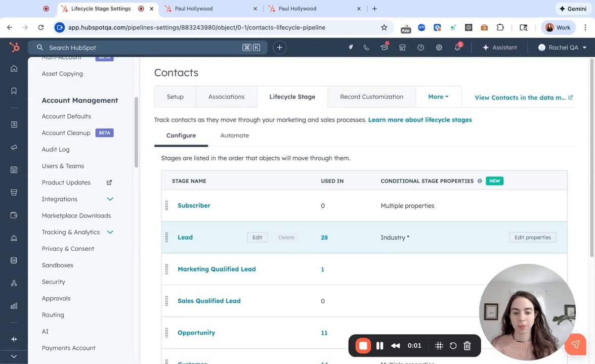Expand the Tracking & Analytics section

click(110, 232)
